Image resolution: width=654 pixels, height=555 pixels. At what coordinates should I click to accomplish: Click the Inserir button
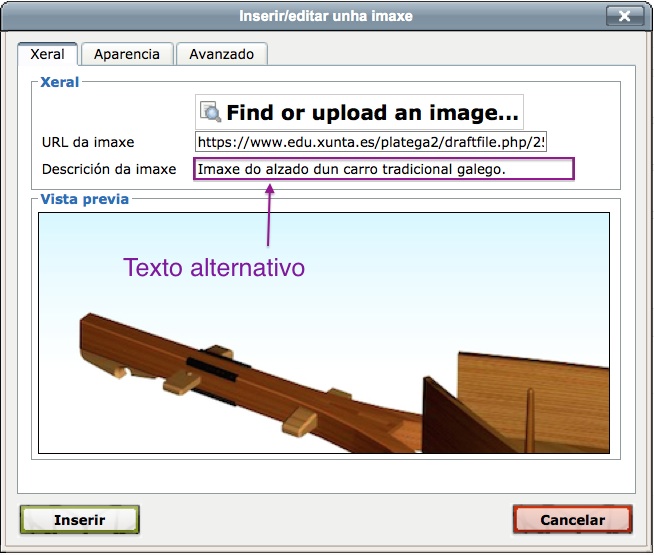click(x=80, y=520)
